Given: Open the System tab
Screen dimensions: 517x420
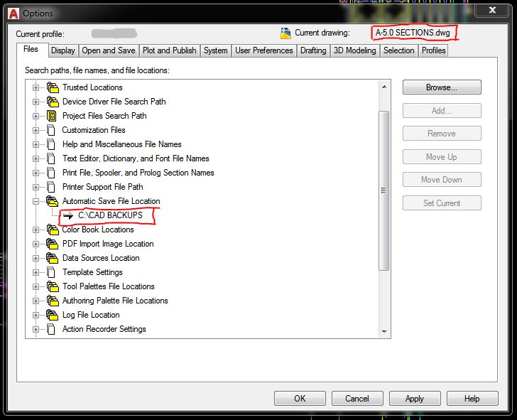Looking at the screenshot, I should coord(215,50).
